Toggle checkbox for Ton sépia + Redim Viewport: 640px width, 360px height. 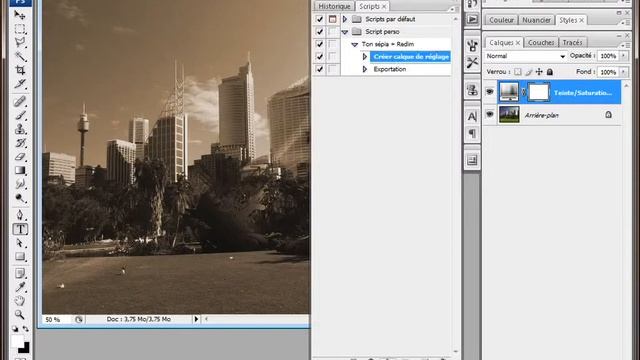[320, 44]
